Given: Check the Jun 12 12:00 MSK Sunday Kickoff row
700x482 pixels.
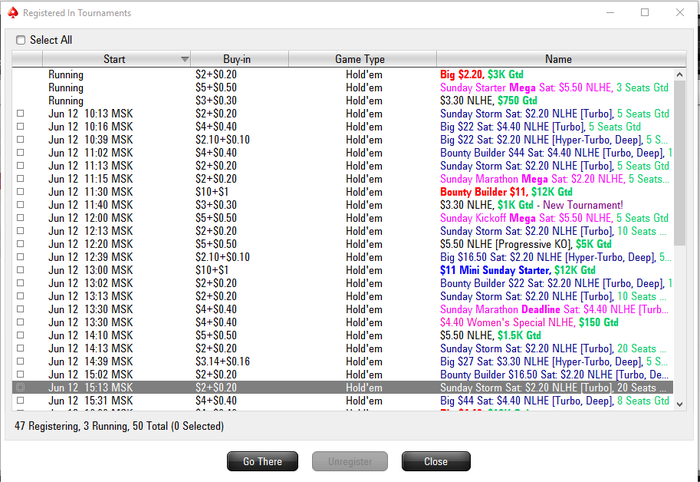Looking at the screenshot, I should click(x=20, y=218).
